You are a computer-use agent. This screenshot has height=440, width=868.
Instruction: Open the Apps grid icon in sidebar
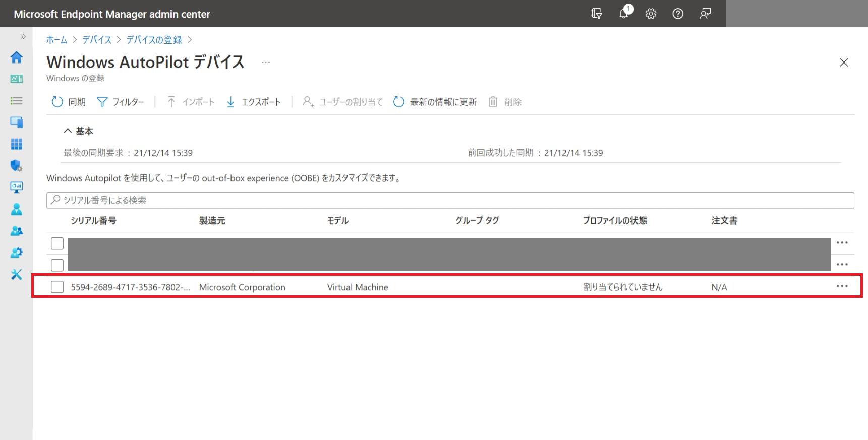pos(16,144)
